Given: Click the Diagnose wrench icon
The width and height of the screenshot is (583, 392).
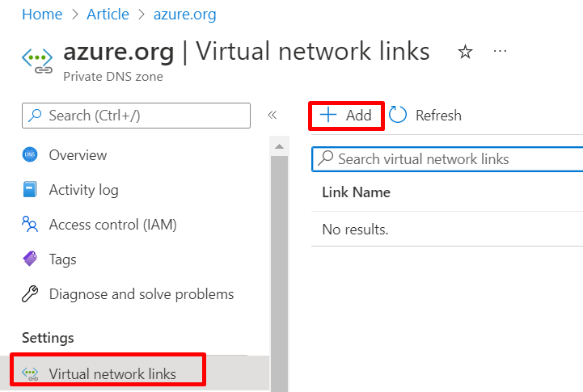Looking at the screenshot, I should coord(30,294).
